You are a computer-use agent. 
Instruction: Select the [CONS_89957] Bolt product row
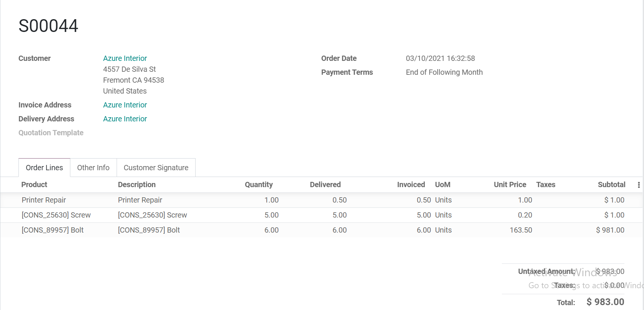(53, 230)
